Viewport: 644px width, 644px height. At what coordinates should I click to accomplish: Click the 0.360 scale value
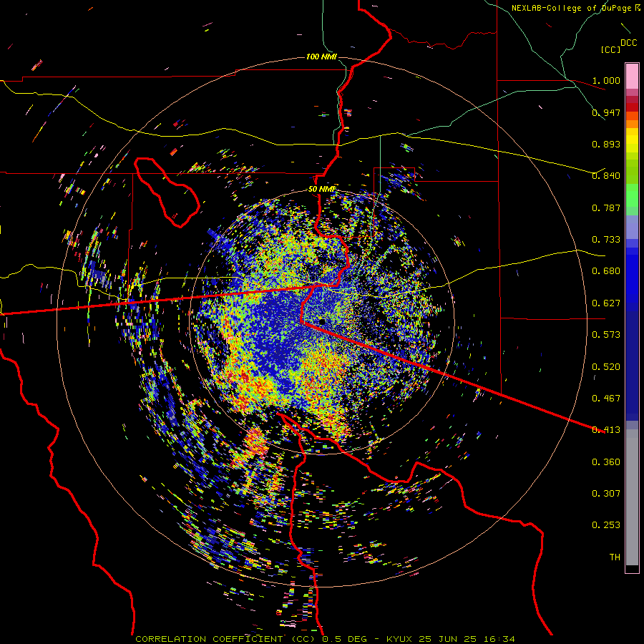point(606,462)
